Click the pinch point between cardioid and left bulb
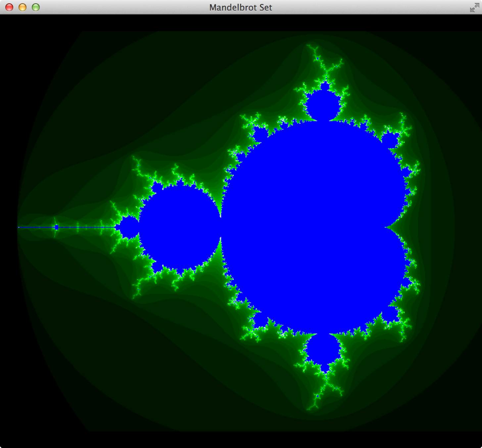This screenshot has width=482, height=448. point(221,228)
